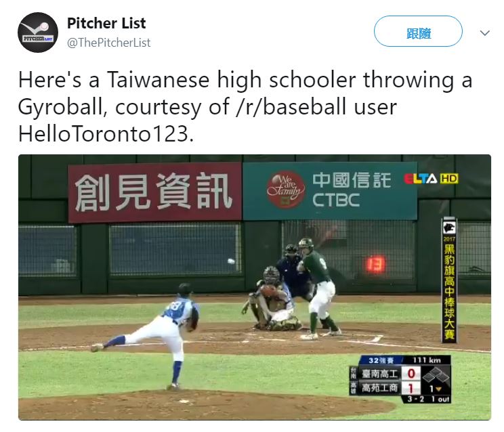Click the CTBC 中國信託 outfield banner

[330, 191]
